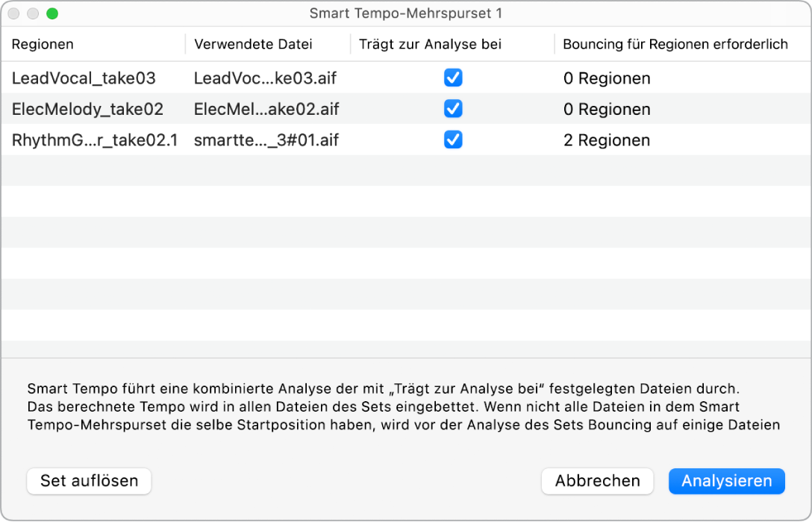Toggle the analysis checkbox for RhythmG...r_take02.1
Viewport: 812px width, 522px height.
pyautogui.click(x=453, y=140)
